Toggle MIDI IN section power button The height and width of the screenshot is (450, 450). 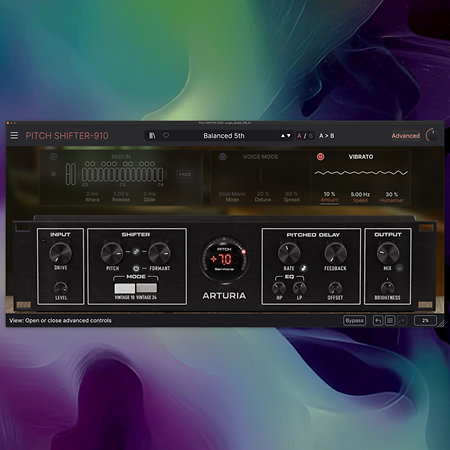point(53,156)
